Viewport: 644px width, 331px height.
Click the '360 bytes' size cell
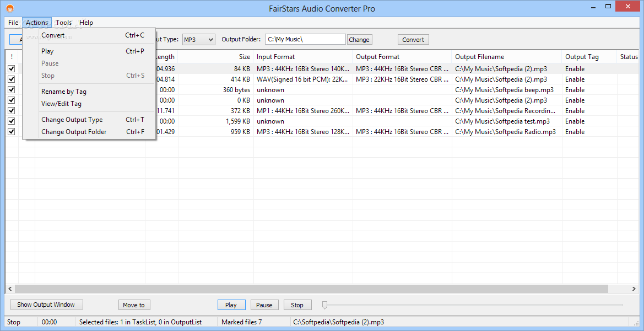[x=215, y=89]
